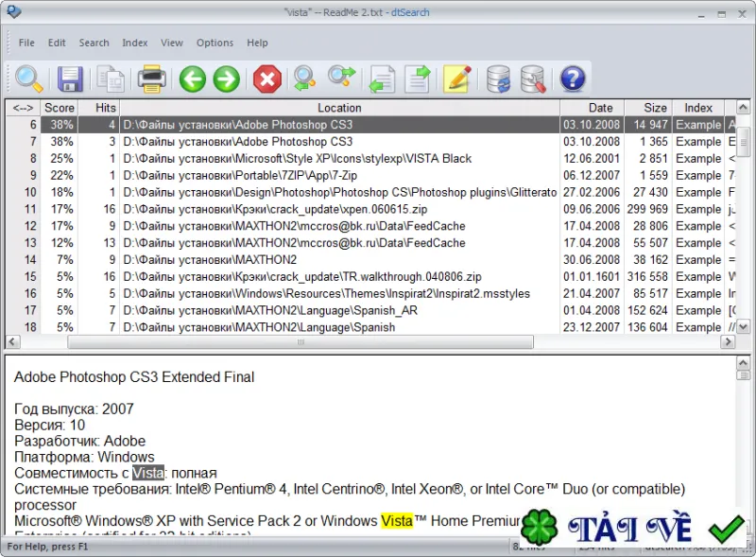Click the previous page document icon
The width and height of the screenshot is (756, 557).
pos(382,78)
